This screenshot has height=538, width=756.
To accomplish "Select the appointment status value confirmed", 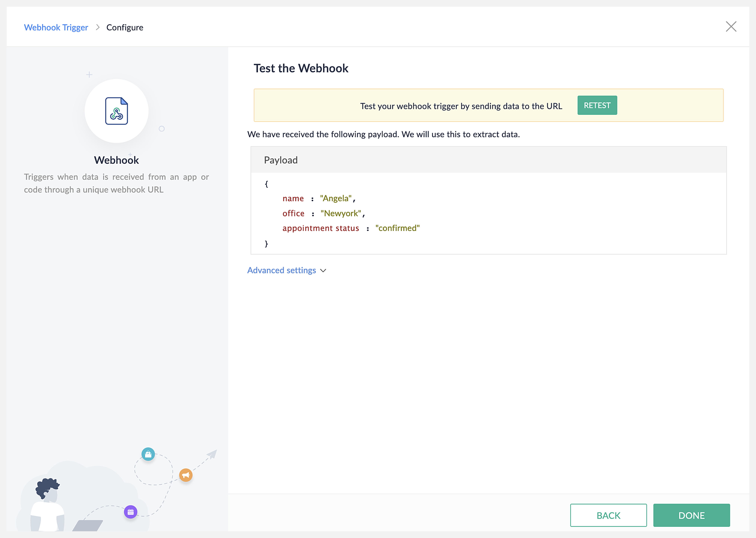I will pyautogui.click(x=397, y=228).
